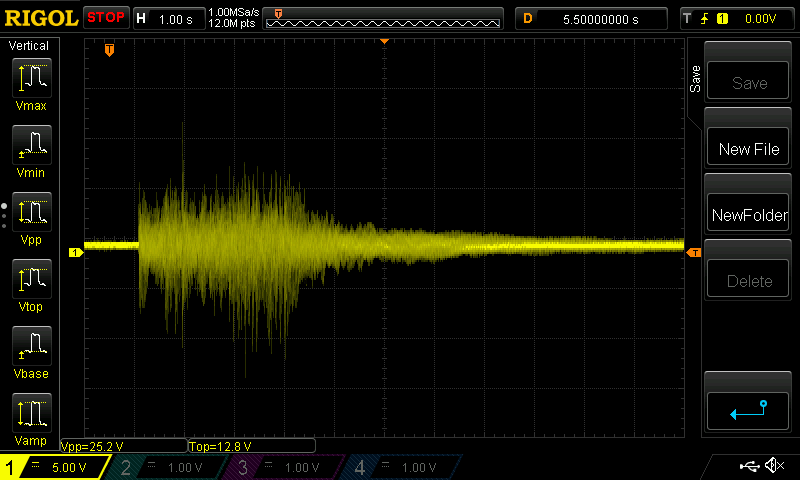Click the Delete button

coord(748,279)
